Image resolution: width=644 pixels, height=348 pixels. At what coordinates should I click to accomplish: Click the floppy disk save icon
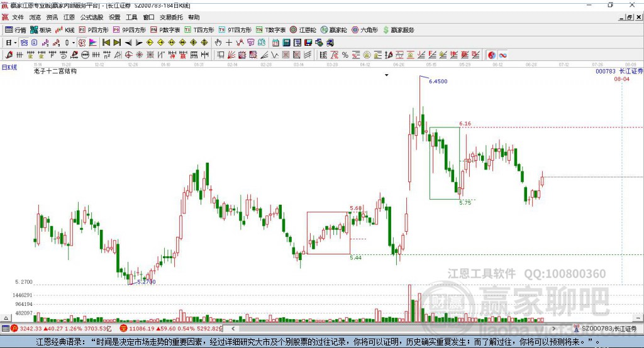point(308,43)
